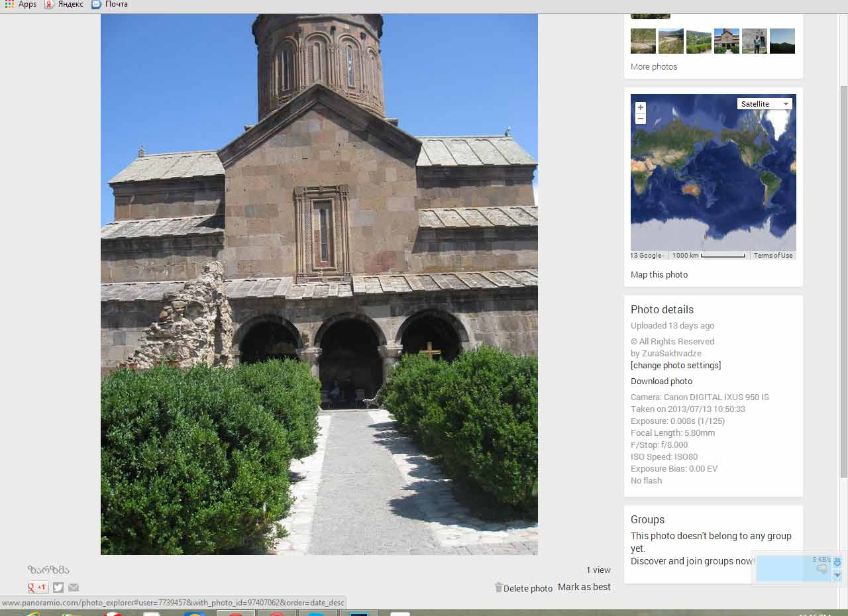Click the download arrow on speed widget
The height and width of the screenshot is (616, 848).
[837, 562]
